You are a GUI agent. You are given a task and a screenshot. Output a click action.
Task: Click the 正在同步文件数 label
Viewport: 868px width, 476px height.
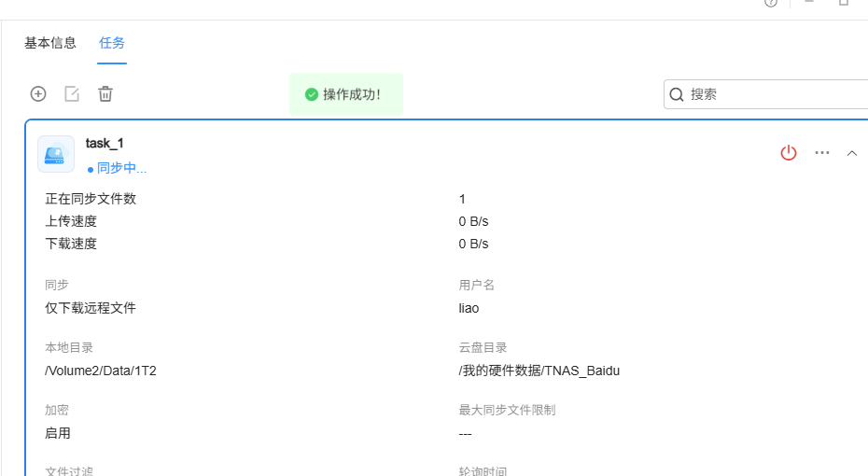coord(91,199)
